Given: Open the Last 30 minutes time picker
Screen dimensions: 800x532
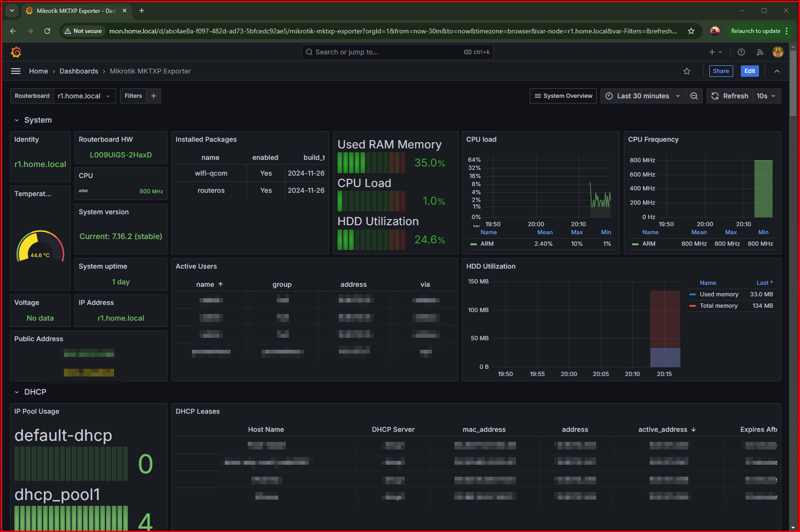Looking at the screenshot, I should point(643,96).
